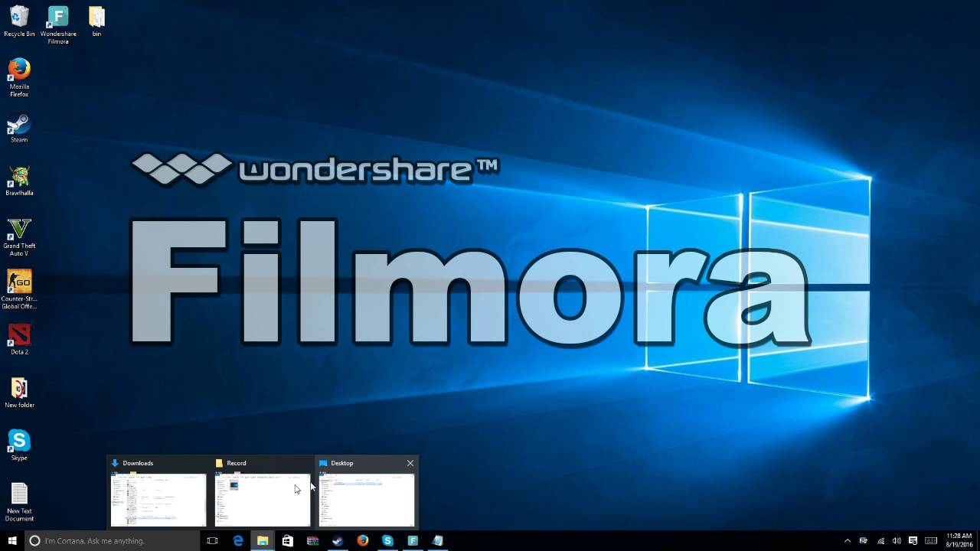Open the Windows Start menu
Viewport: 980px width, 551px height.
12,540
